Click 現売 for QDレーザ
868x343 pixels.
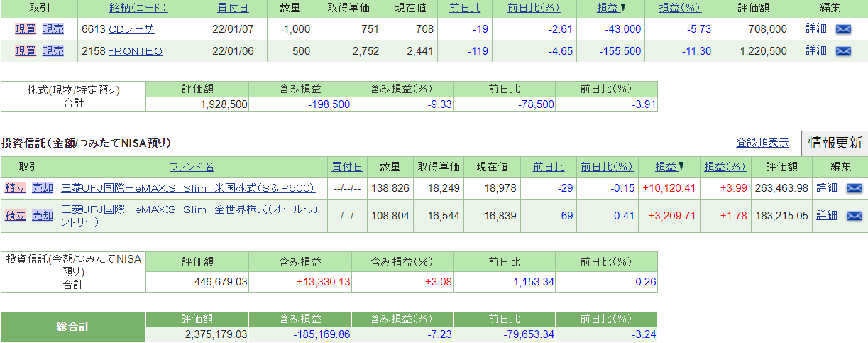pos(53,29)
